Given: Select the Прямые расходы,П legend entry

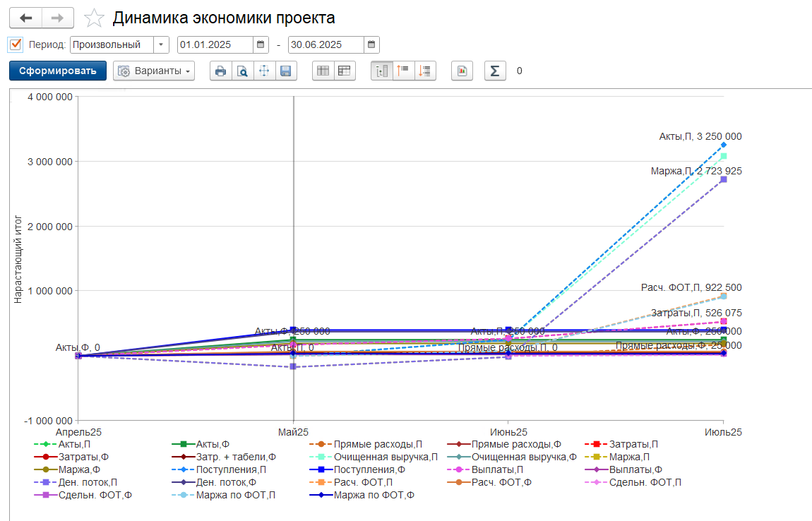Looking at the screenshot, I should coord(366,444).
